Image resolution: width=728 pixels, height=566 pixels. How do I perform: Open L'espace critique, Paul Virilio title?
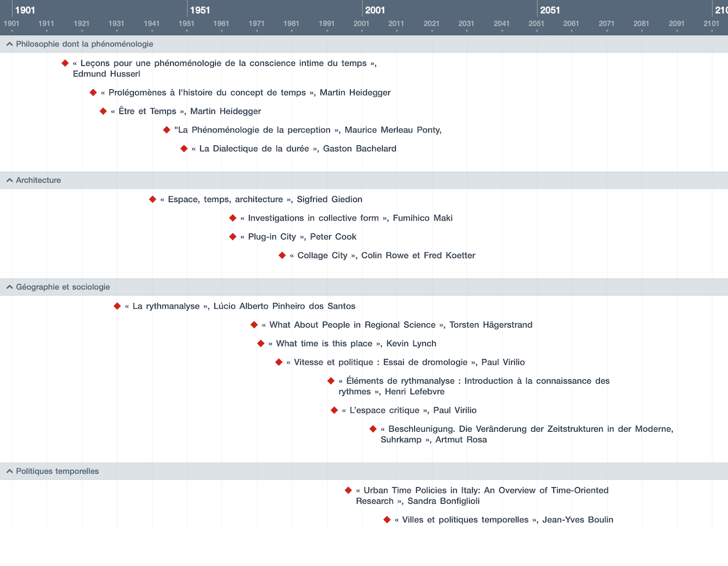pos(409,410)
